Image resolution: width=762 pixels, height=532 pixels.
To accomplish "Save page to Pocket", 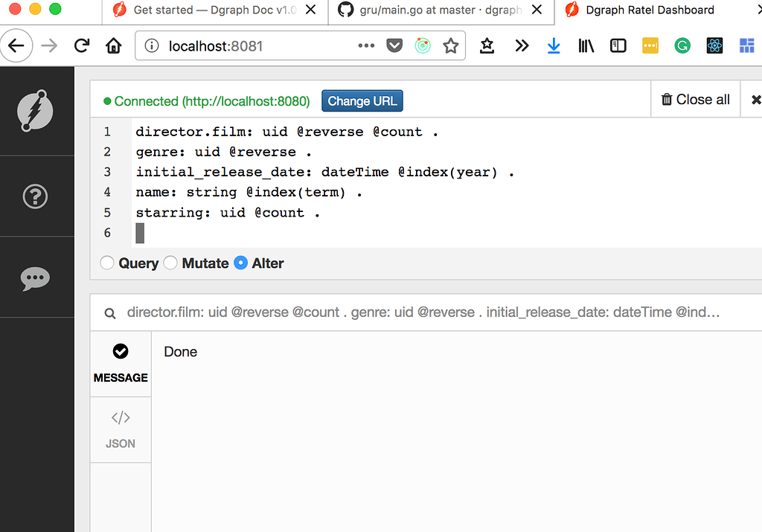I will point(394,45).
